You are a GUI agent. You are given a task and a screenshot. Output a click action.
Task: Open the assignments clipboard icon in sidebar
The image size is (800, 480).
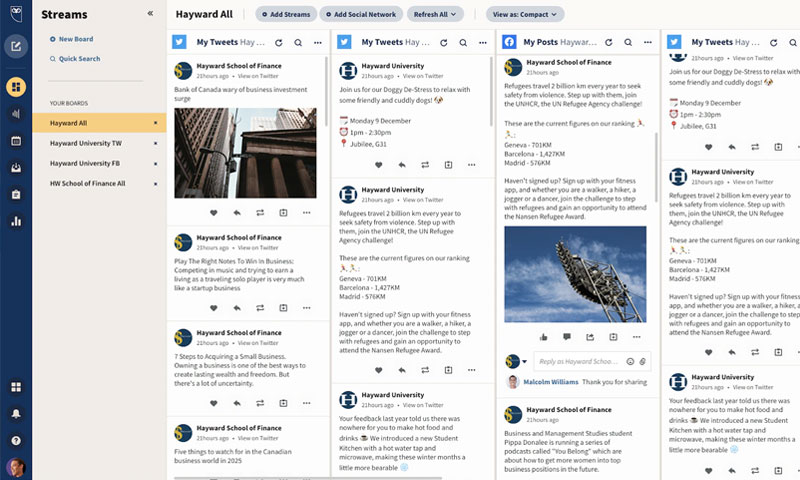point(16,194)
